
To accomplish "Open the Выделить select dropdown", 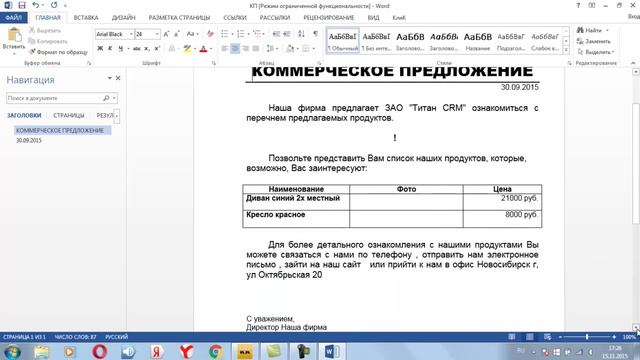I will (x=596, y=52).
